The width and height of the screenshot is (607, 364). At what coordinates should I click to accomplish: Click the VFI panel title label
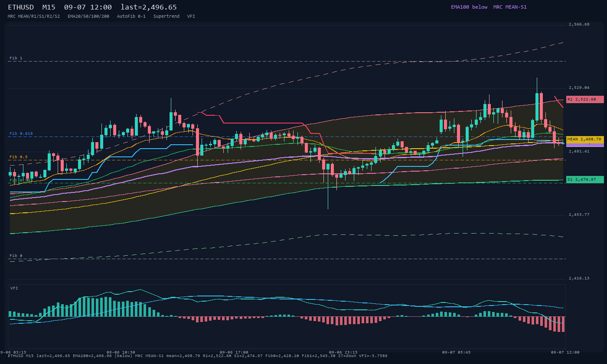[x=14, y=288]
